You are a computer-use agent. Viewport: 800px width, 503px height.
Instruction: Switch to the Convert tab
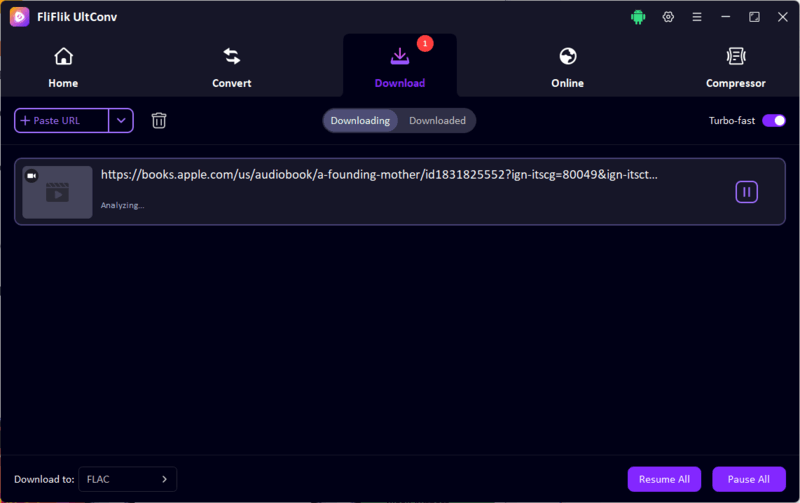(x=232, y=67)
